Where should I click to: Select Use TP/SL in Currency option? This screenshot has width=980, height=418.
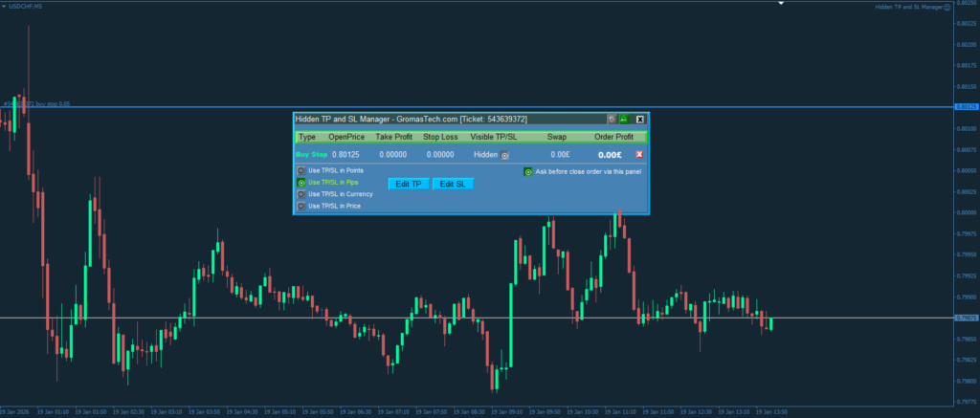(x=301, y=194)
